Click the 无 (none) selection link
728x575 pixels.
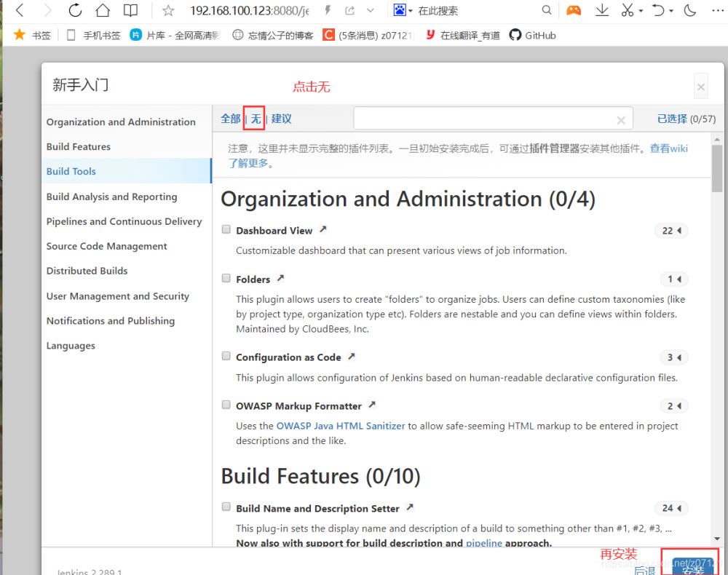coord(256,119)
